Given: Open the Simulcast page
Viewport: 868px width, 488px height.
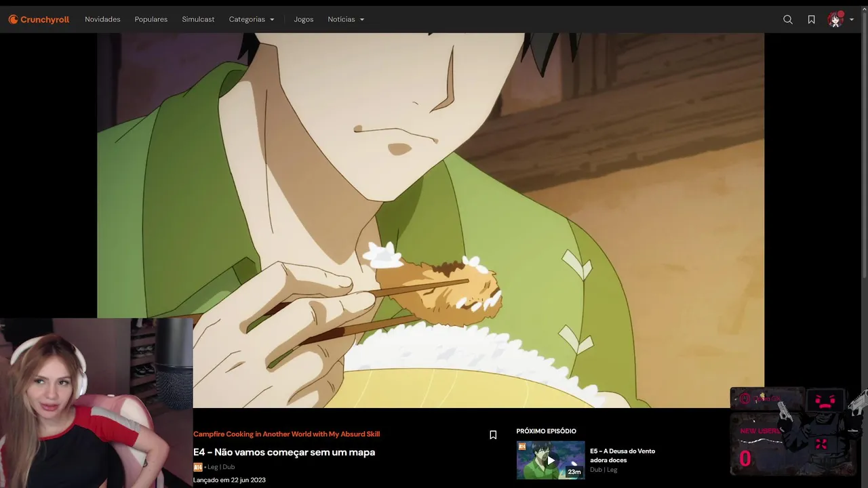Looking at the screenshot, I should 198,20.
